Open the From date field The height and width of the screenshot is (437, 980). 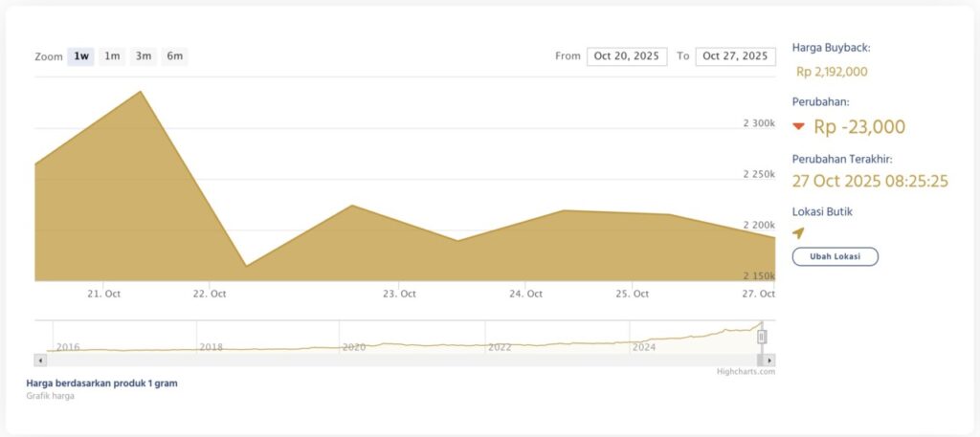(627, 56)
